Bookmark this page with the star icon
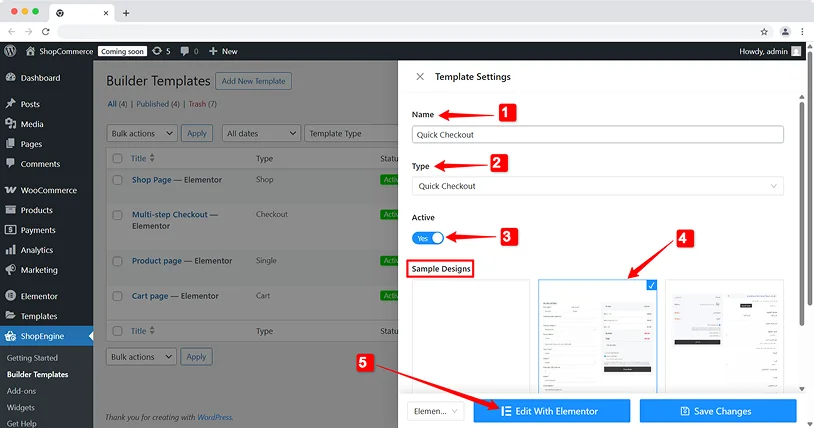 [x=764, y=32]
